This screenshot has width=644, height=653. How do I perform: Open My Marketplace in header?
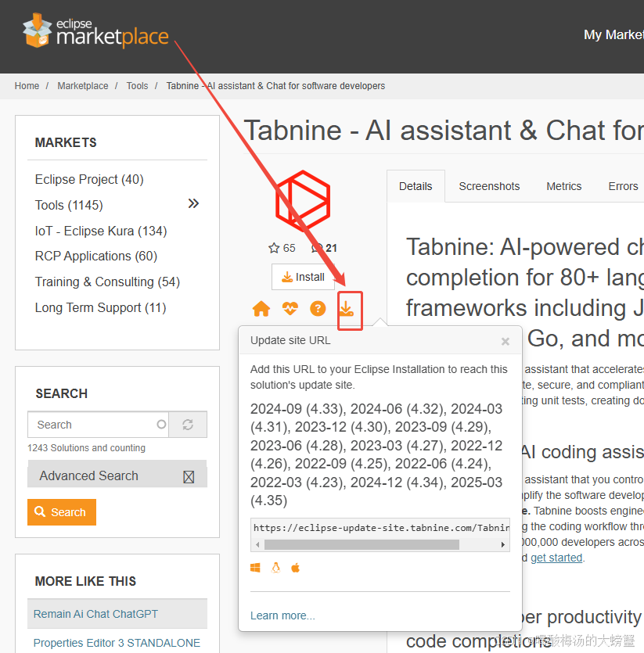tap(613, 34)
